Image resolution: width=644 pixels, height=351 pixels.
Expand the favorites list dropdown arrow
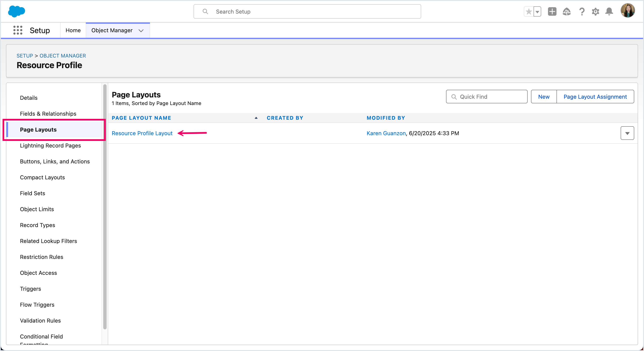coord(537,11)
